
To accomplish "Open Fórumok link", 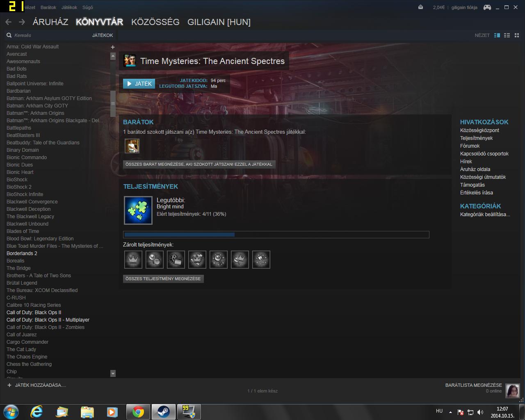I will (x=470, y=146).
